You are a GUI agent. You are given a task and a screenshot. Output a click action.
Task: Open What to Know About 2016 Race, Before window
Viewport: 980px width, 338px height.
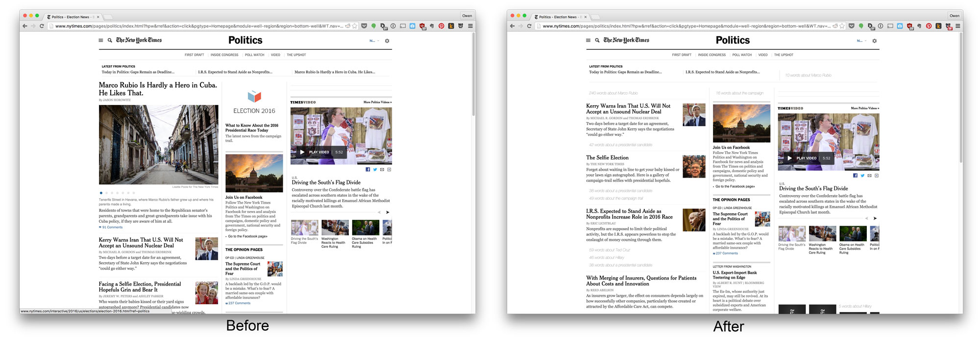tap(252, 128)
